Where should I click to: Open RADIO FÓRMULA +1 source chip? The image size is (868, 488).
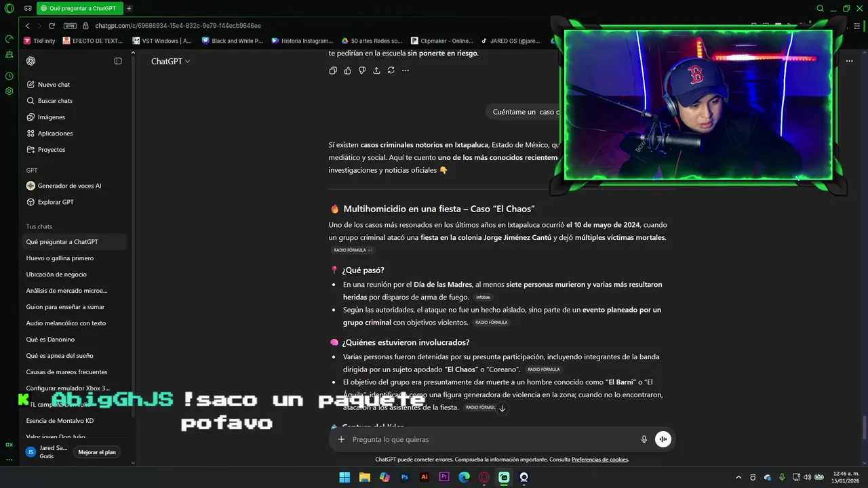click(353, 250)
